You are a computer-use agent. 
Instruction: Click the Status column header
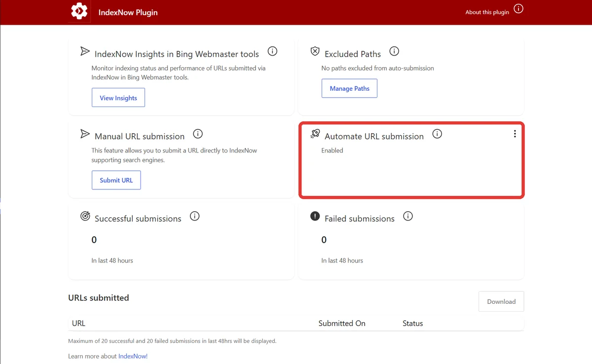(x=412, y=324)
